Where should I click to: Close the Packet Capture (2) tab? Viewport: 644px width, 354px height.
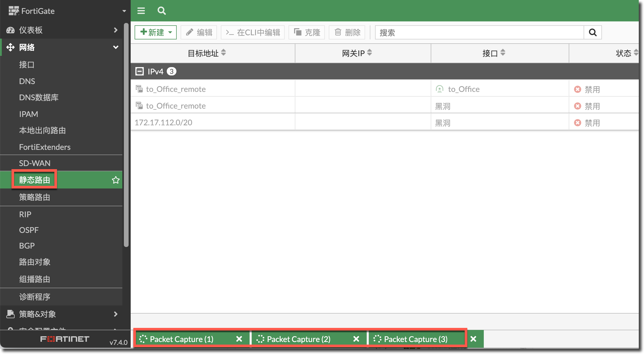tap(356, 339)
